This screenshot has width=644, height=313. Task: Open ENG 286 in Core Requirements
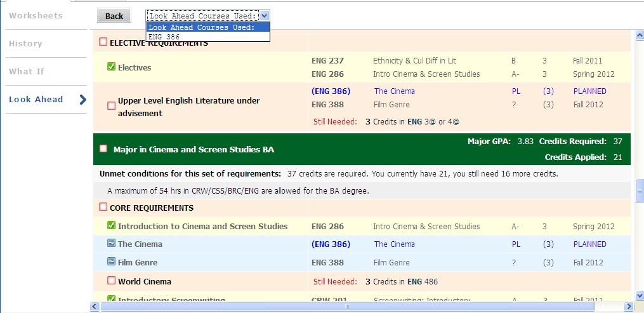click(328, 226)
